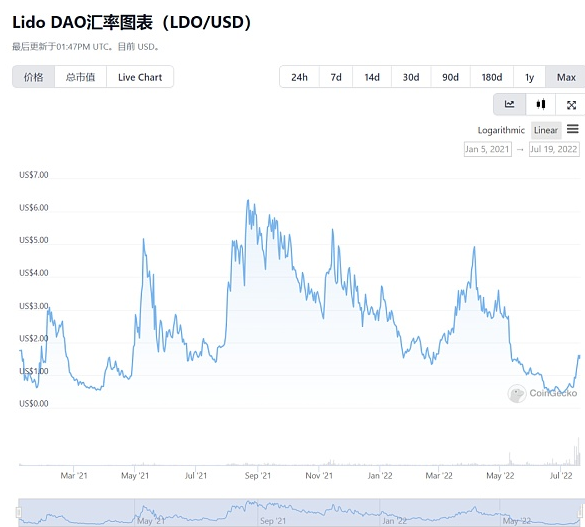Open the Jan 5, 2021 start date field
This screenshot has width=585, height=527.
pos(488,149)
